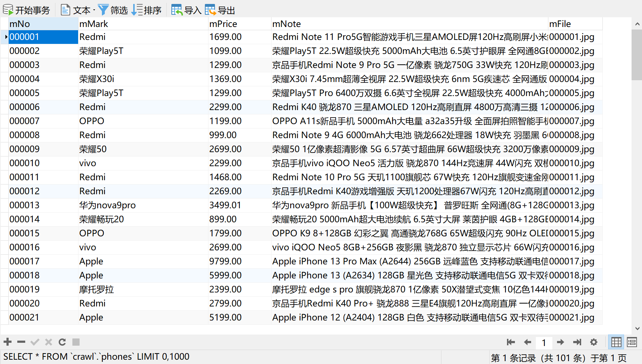642x364 pixels.
Task: Open page settings gear icon
Action: click(594, 342)
